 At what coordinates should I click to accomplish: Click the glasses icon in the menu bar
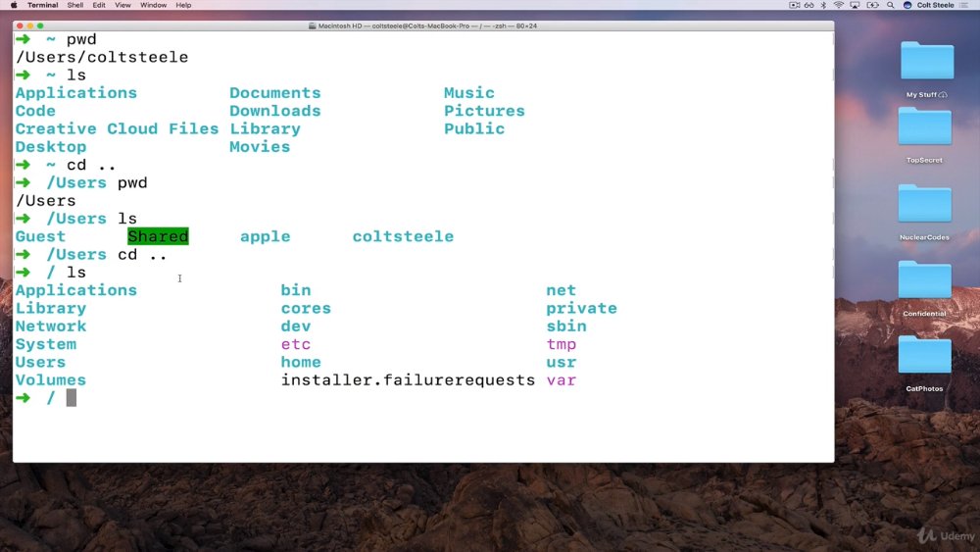[x=809, y=5]
